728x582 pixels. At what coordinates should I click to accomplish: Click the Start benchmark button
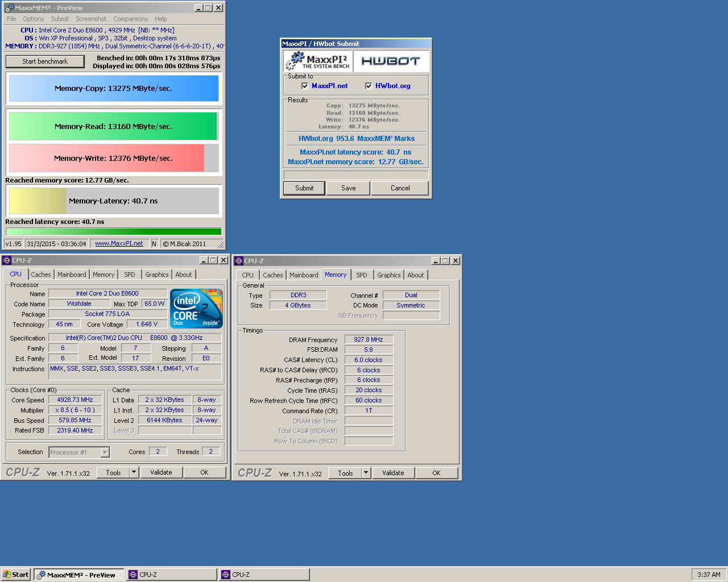45,61
